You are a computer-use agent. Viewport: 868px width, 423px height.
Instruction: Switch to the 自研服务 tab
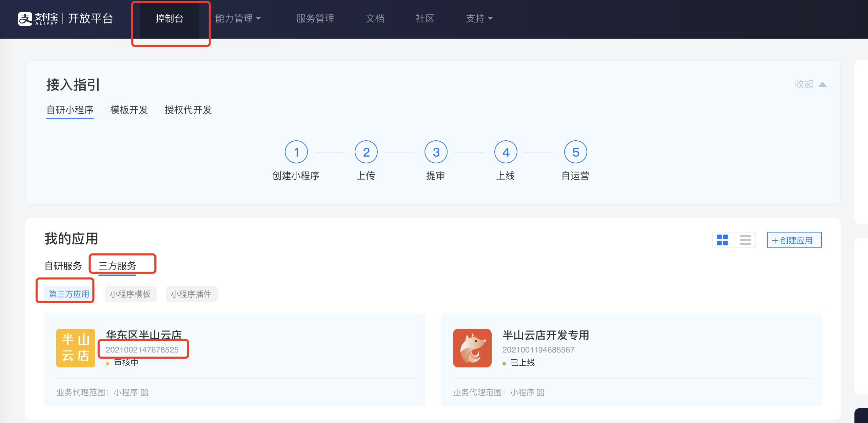point(63,266)
